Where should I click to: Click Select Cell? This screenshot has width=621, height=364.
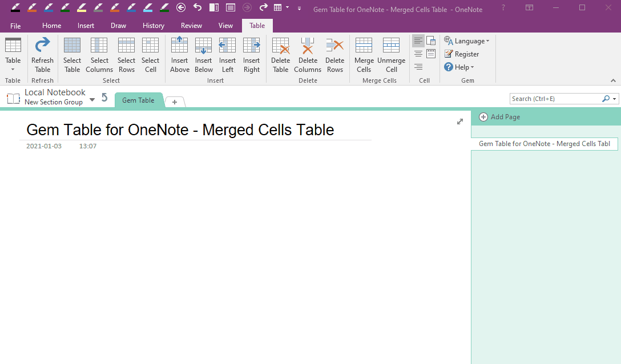point(151,55)
